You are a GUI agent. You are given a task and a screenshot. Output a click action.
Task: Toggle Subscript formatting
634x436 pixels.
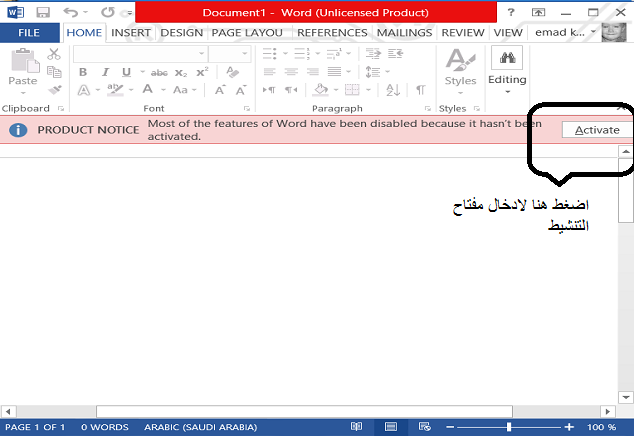tap(181, 73)
